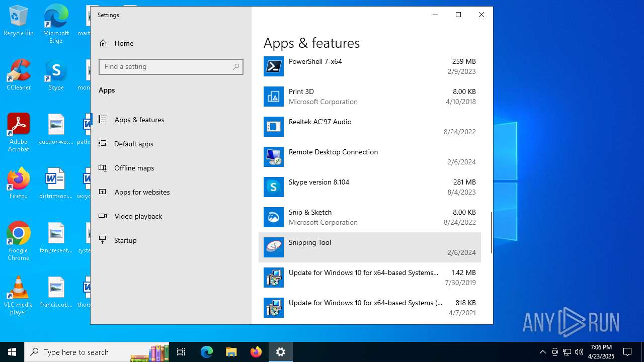644x362 pixels.
Task: Maximize the Settings window
Action: pos(458,15)
